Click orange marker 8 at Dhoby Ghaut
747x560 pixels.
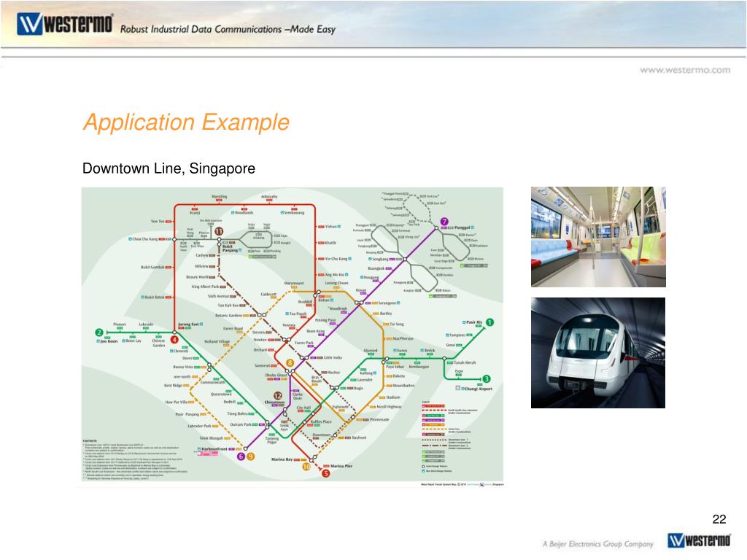pyautogui.click(x=290, y=363)
